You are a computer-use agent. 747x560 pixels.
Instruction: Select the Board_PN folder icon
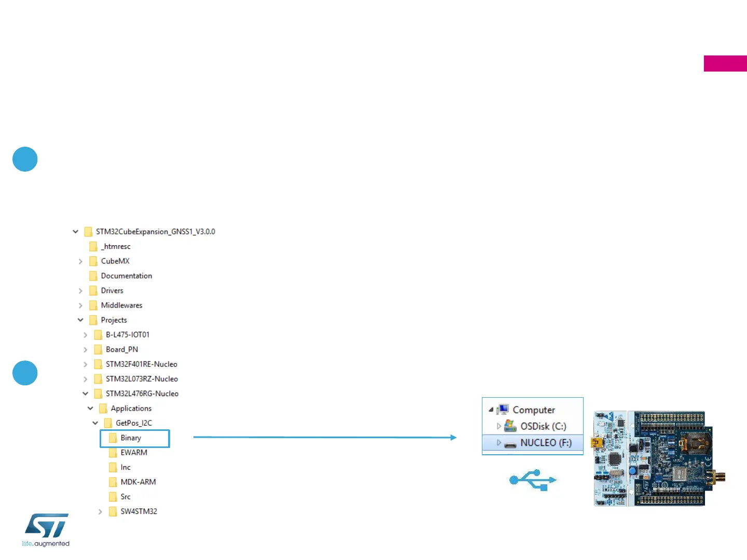pyautogui.click(x=98, y=349)
